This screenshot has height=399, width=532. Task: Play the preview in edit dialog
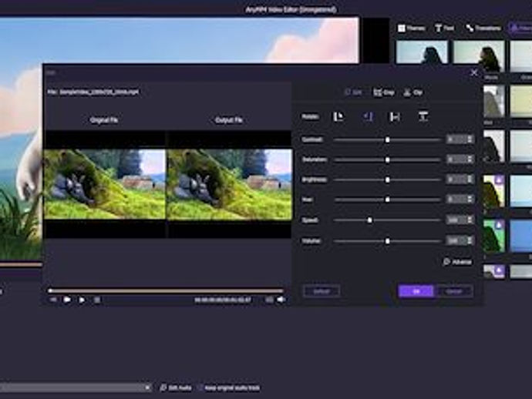pos(67,300)
